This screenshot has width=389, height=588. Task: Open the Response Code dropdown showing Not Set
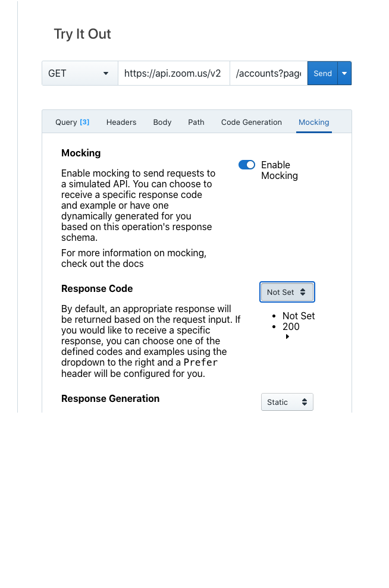point(287,292)
